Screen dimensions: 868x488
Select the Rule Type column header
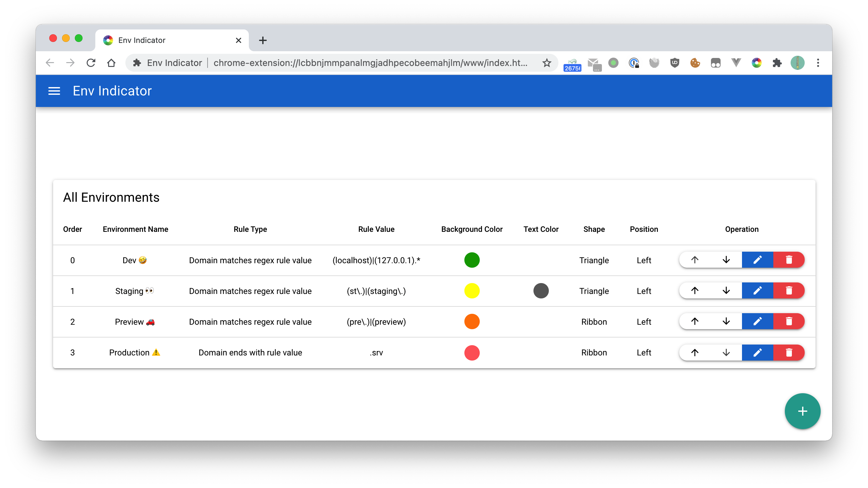(250, 229)
